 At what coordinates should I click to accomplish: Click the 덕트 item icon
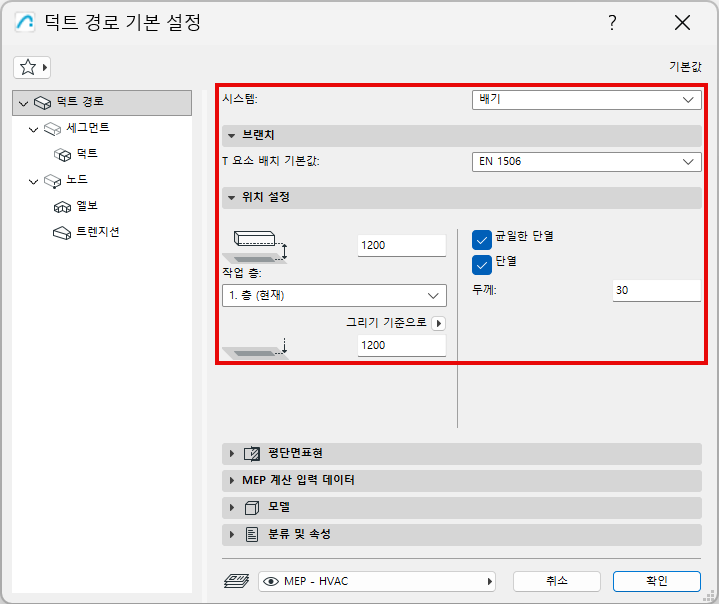click(x=62, y=155)
